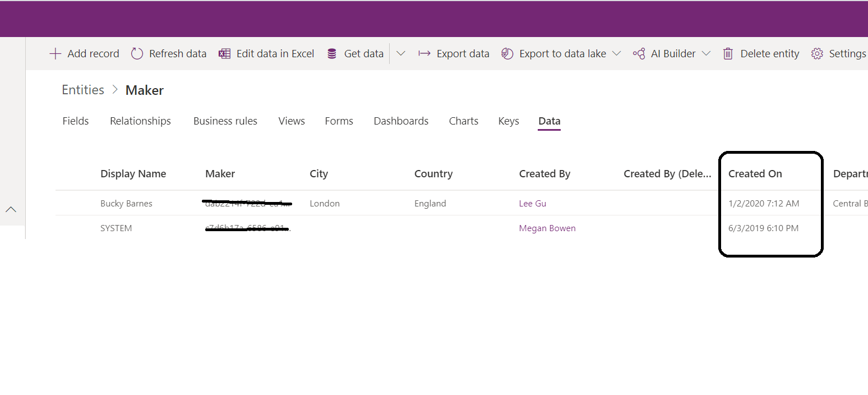Click the Add record plus icon
This screenshot has height=395, width=868.
[56, 53]
